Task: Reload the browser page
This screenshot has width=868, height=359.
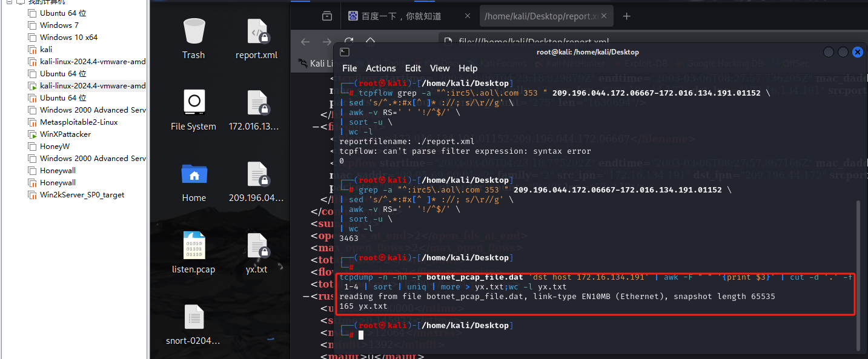Action: point(350,42)
